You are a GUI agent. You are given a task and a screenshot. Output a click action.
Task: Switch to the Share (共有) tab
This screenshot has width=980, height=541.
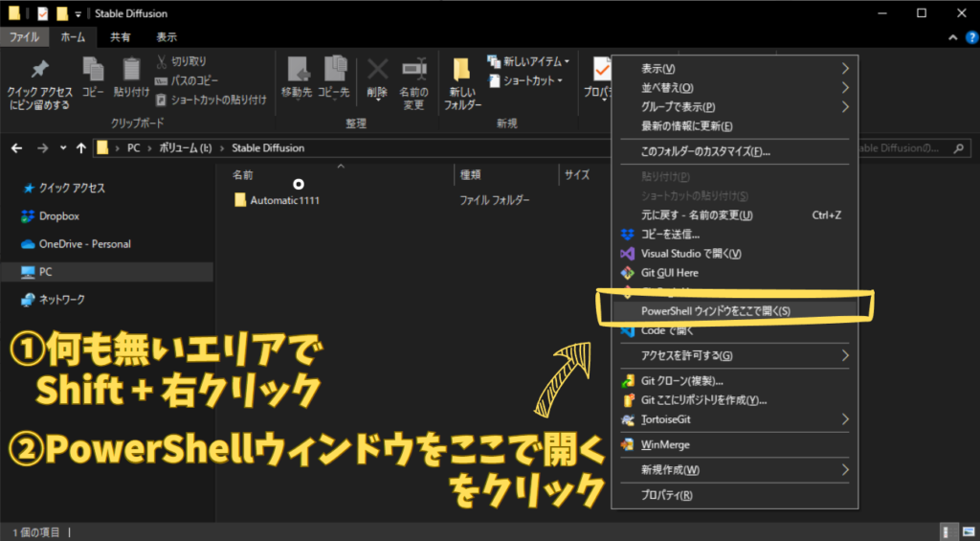click(x=120, y=37)
